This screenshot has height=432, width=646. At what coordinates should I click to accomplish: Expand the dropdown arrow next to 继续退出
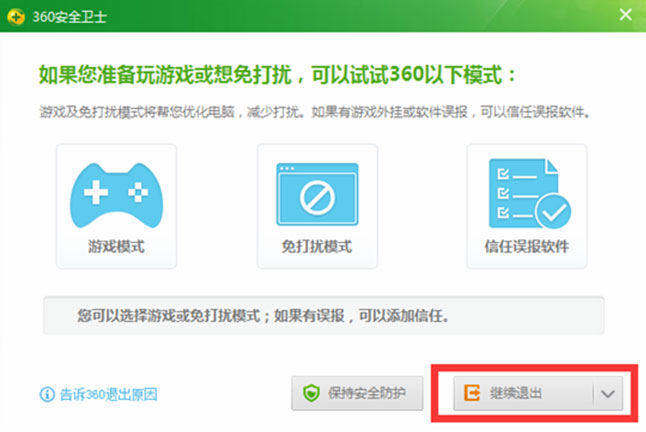click(608, 393)
